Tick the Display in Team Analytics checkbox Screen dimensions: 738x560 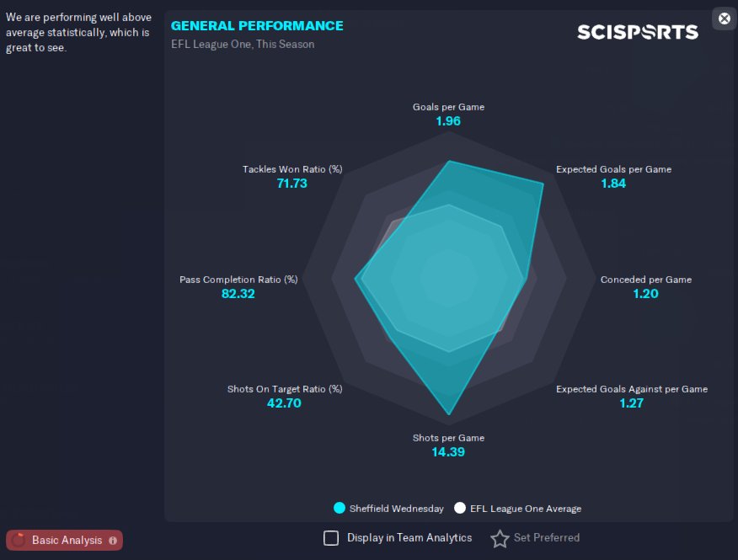click(331, 538)
